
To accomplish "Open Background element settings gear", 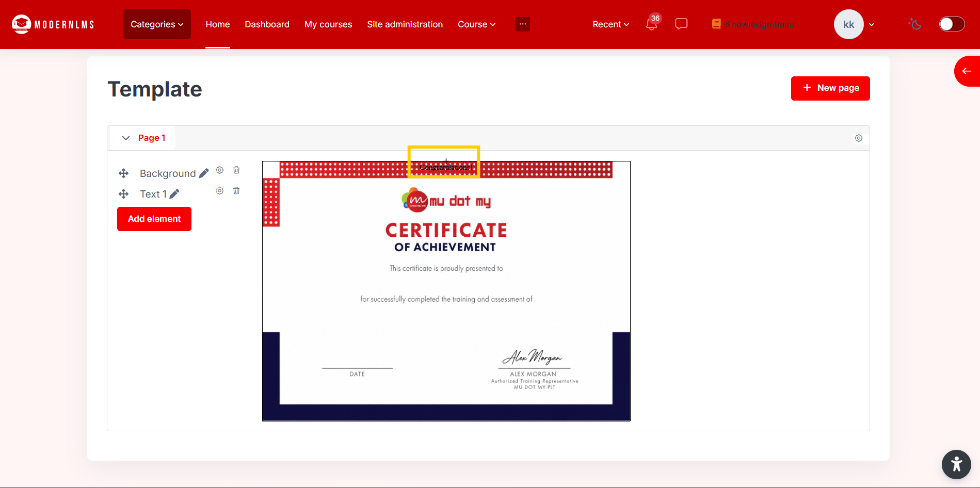I will pyautogui.click(x=219, y=170).
